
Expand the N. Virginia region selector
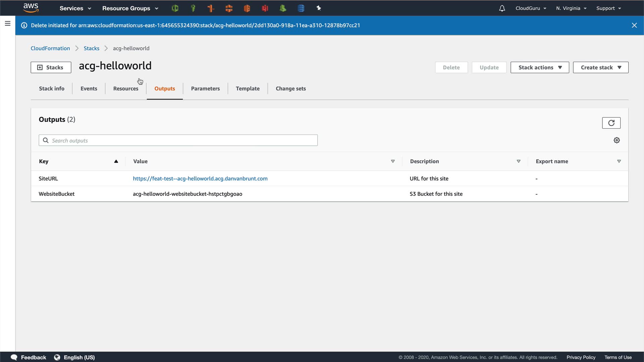click(571, 8)
